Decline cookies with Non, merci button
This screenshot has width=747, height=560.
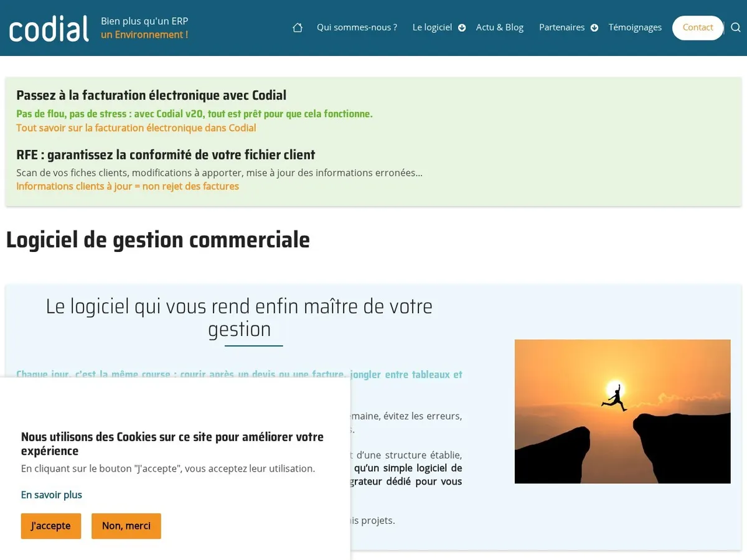126,526
